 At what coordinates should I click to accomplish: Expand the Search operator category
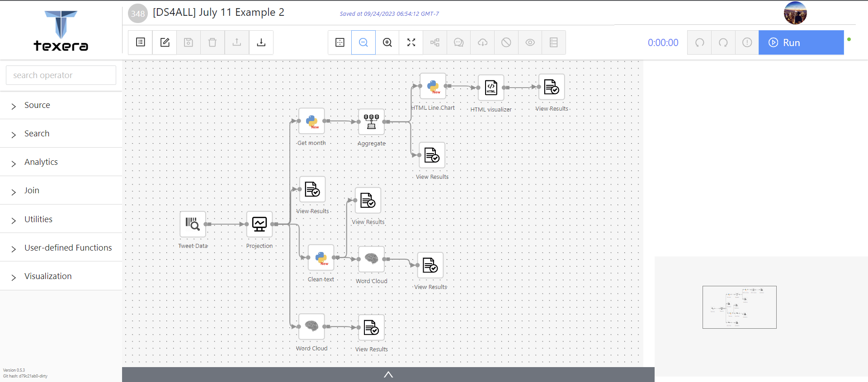(x=61, y=134)
